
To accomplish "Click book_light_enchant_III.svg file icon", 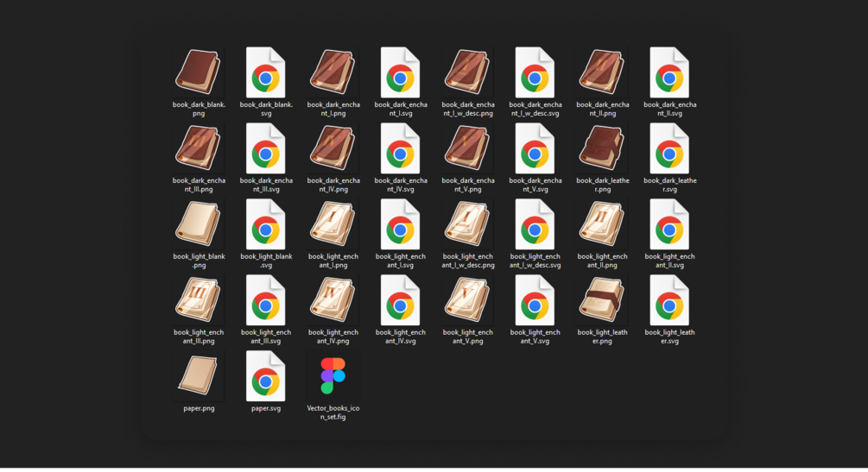I will [x=266, y=299].
